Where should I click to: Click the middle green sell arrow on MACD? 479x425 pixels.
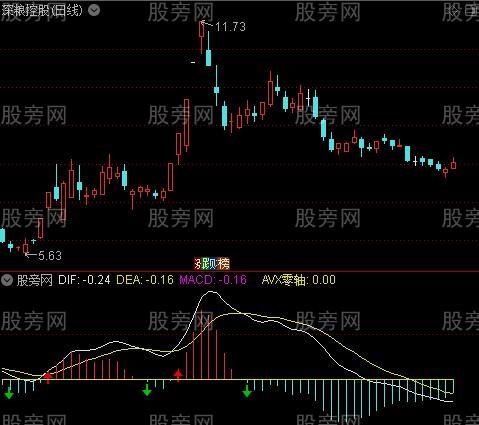tap(147, 390)
